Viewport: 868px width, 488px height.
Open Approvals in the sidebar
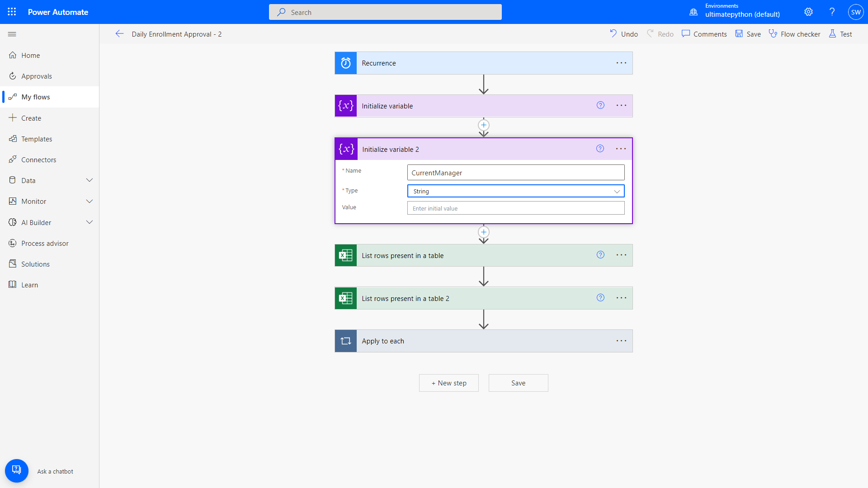click(50, 76)
